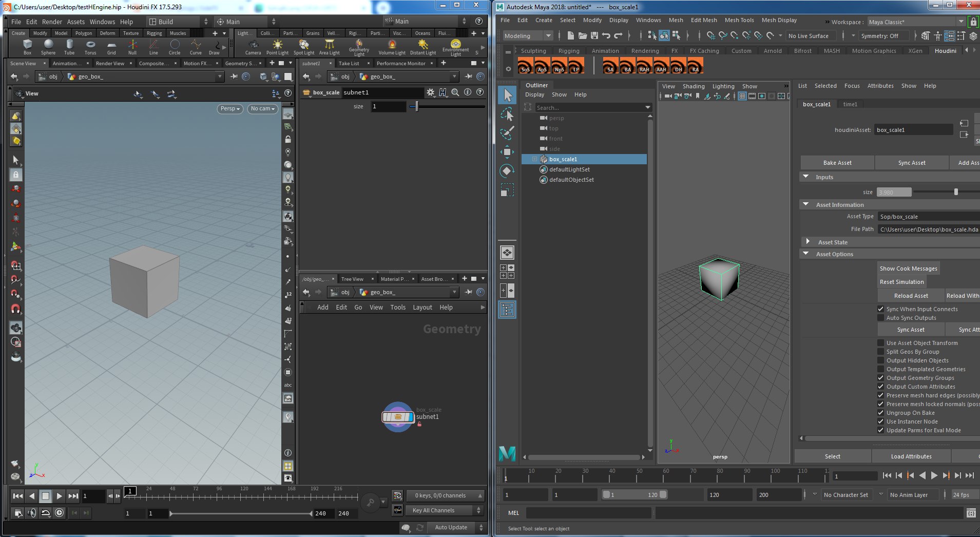Click the Reset Simulation button
980x537 pixels.
click(902, 282)
